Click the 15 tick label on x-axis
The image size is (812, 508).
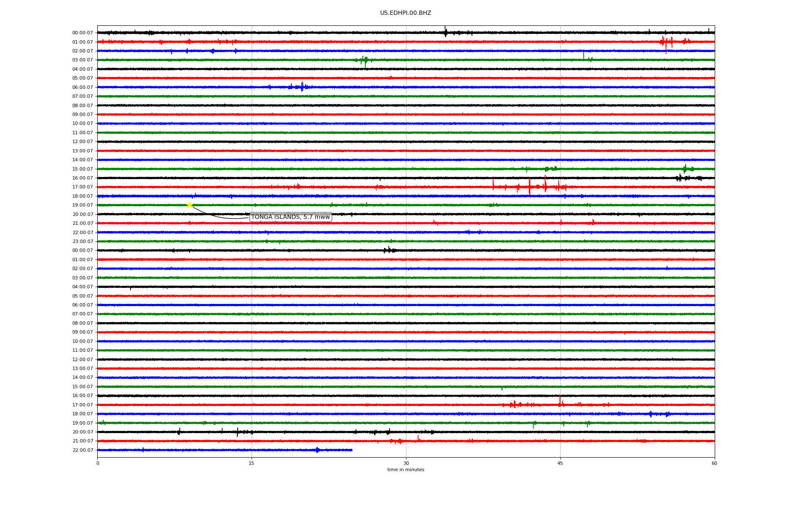pyautogui.click(x=252, y=463)
